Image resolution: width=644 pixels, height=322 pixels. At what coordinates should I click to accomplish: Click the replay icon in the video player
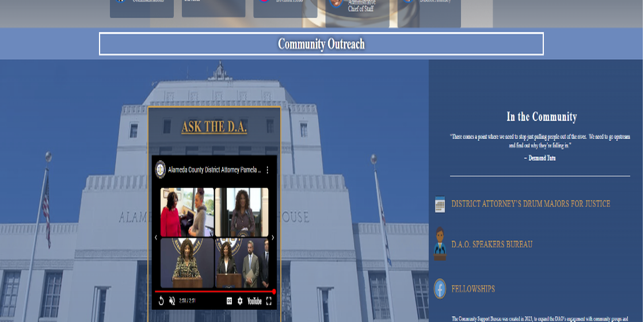pyautogui.click(x=161, y=301)
